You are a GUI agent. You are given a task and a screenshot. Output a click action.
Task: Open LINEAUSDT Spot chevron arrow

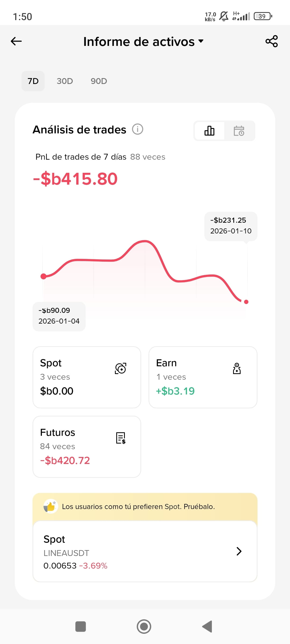[239, 551]
